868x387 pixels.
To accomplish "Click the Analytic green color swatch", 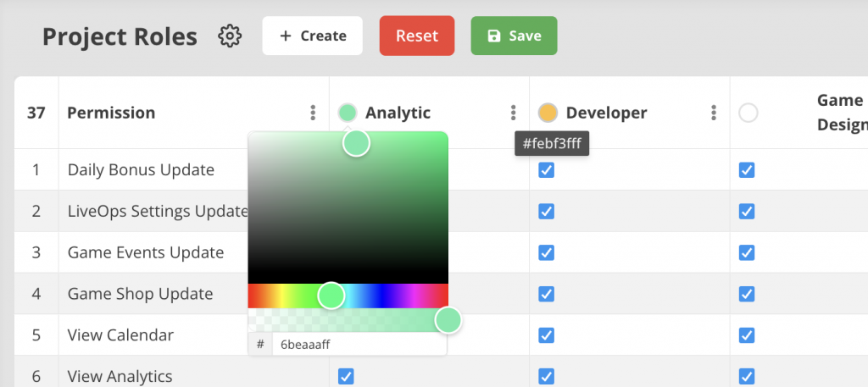I will click(x=348, y=113).
